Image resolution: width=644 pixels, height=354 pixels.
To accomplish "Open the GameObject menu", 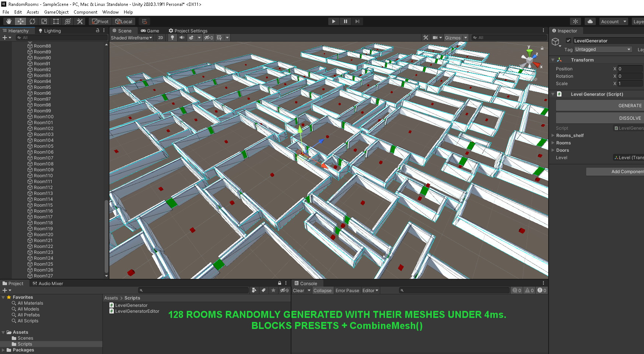I will click(56, 12).
